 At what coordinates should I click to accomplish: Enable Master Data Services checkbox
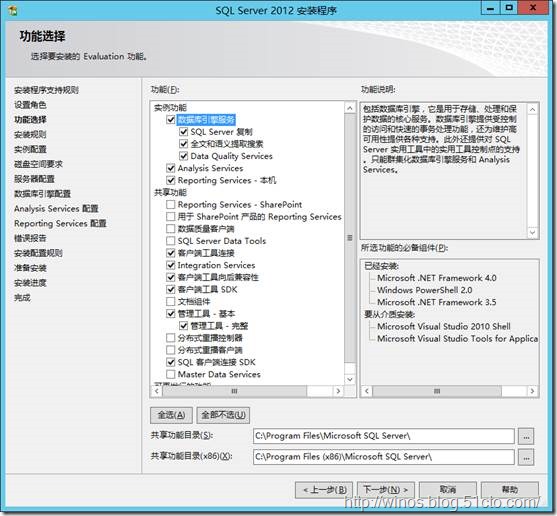click(x=171, y=374)
